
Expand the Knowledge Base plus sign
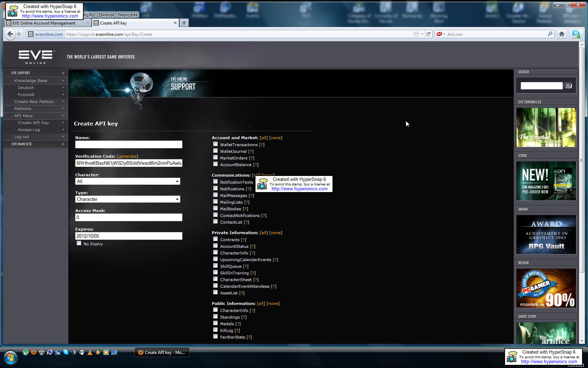point(63,81)
